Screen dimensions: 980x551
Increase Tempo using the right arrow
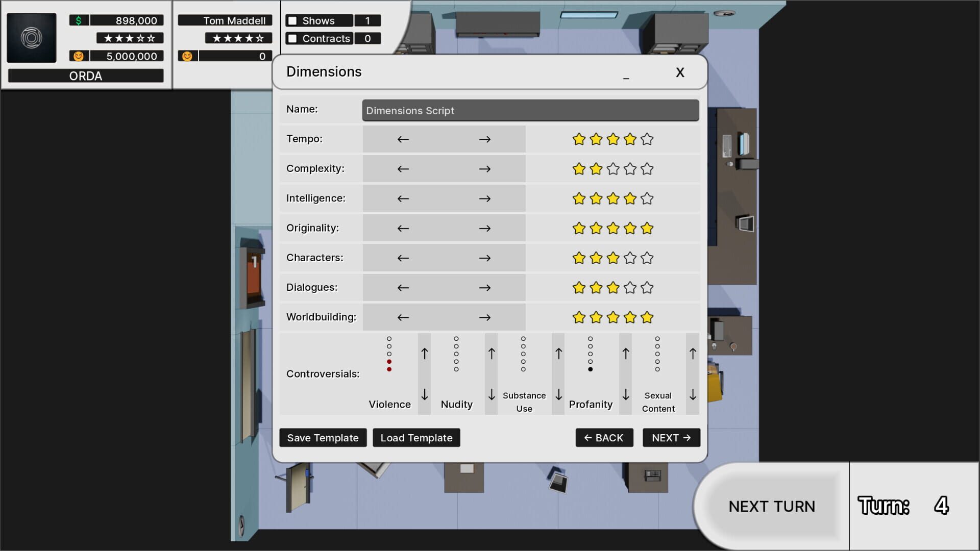click(x=484, y=139)
